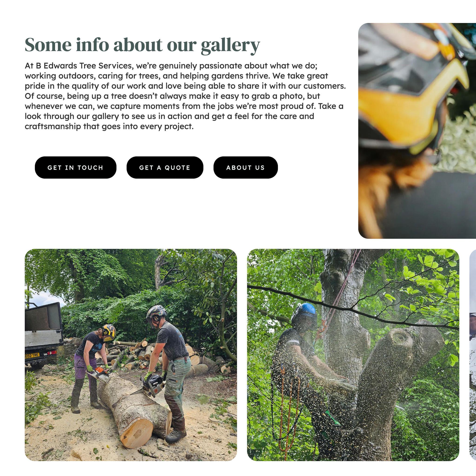Click the large tree trunk in climber photo

[345, 320]
